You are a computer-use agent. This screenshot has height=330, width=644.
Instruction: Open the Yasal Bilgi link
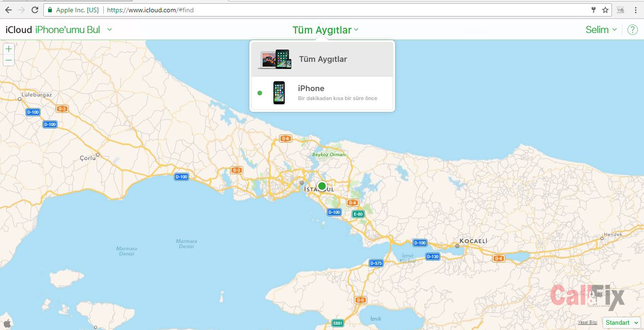click(x=587, y=322)
